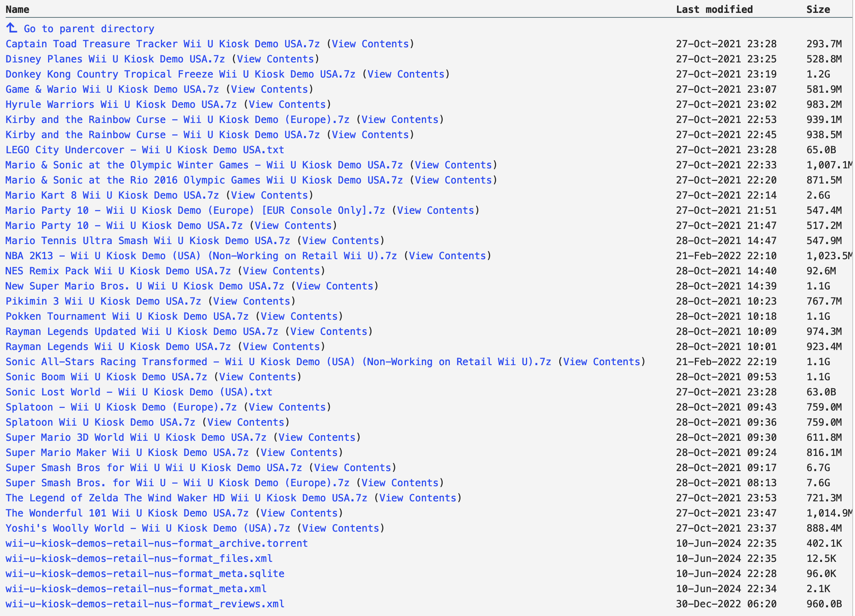This screenshot has height=616, width=855.
Task: Download the NBA 2K13 Kiosk Demo .7z
Action: click(201, 256)
